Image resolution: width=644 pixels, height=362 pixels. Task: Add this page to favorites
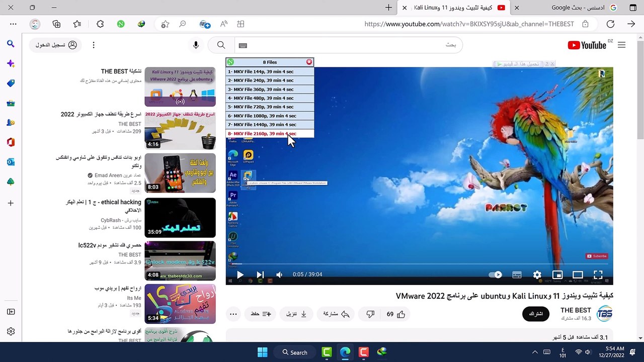[x=165, y=24]
